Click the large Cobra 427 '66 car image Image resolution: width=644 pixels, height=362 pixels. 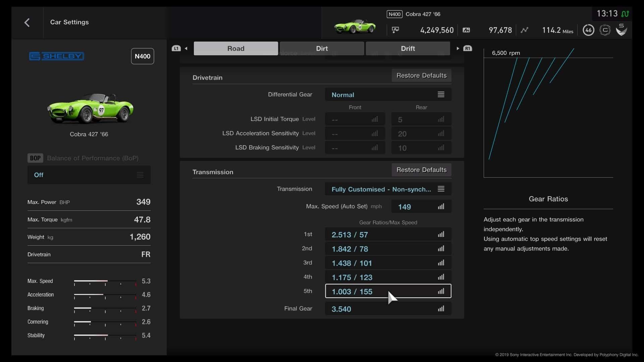pos(90,109)
